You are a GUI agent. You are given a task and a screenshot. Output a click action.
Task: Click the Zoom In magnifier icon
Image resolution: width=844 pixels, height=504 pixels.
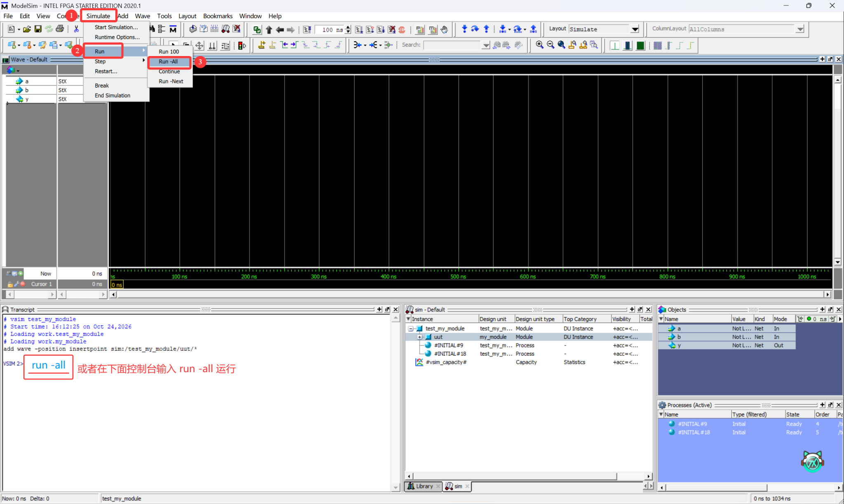click(539, 45)
